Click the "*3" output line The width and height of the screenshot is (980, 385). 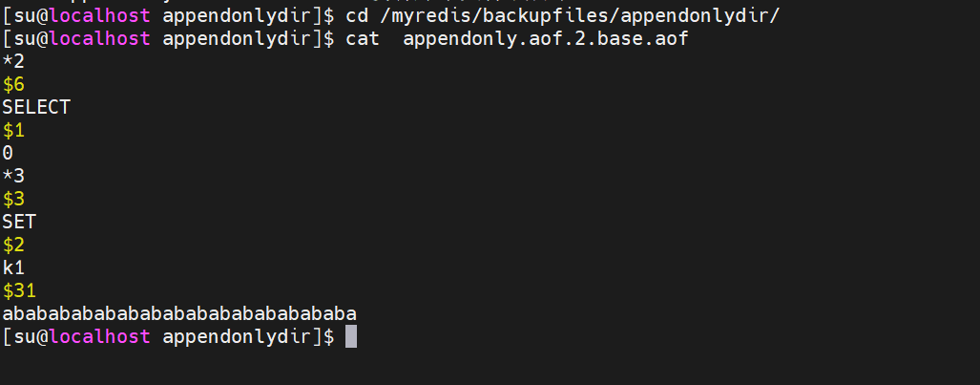point(13,176)
